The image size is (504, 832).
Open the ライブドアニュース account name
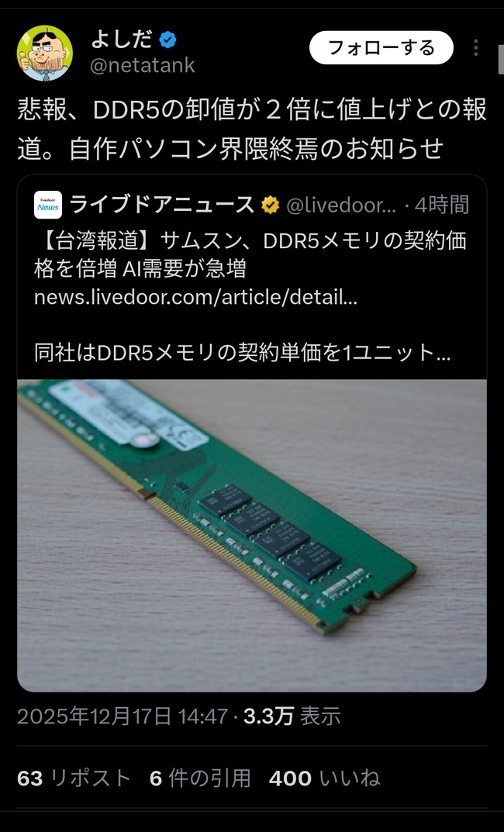(x=162, y=205)
